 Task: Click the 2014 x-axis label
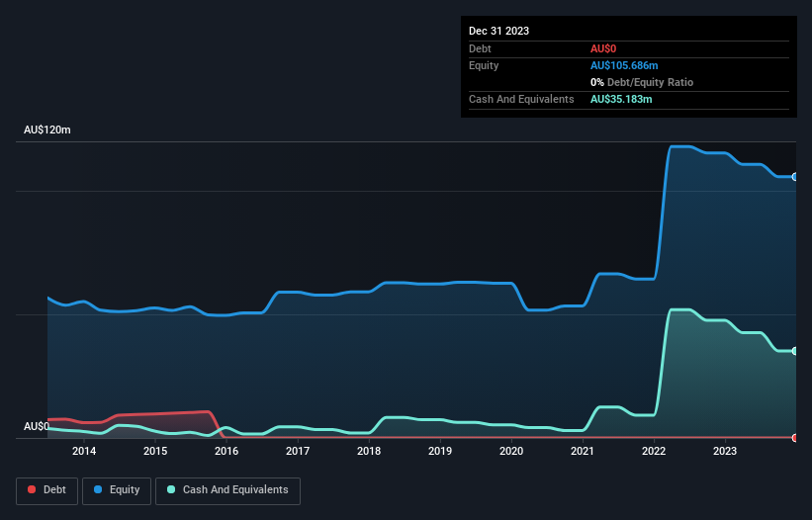[84, 451]
